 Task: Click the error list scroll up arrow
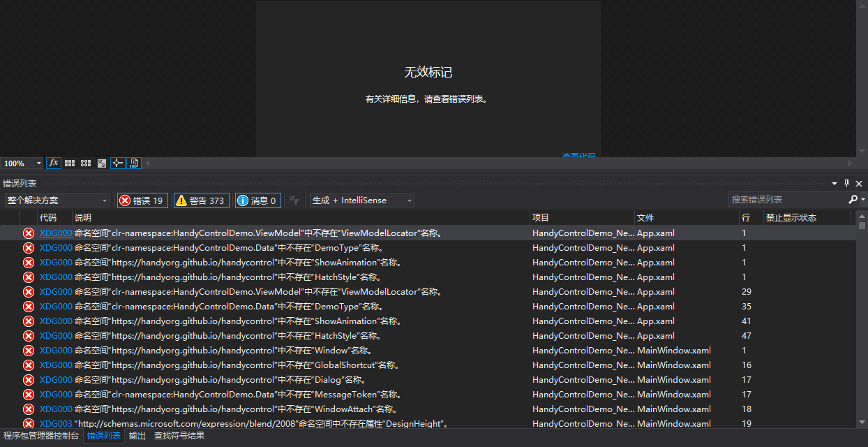[x=862, y=217]
